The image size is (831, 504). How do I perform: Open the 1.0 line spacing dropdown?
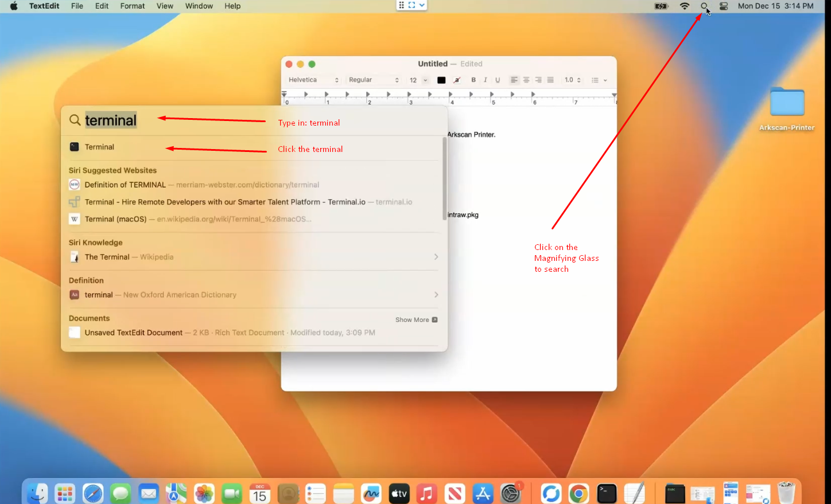pos(573,80)
